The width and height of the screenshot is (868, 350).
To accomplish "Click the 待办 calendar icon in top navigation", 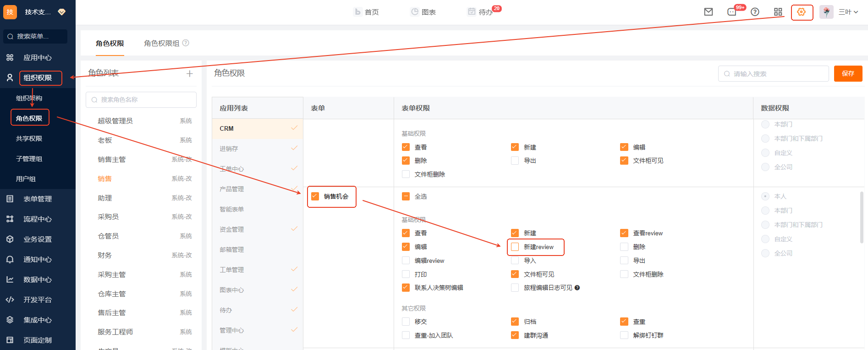I will [472, 12].
